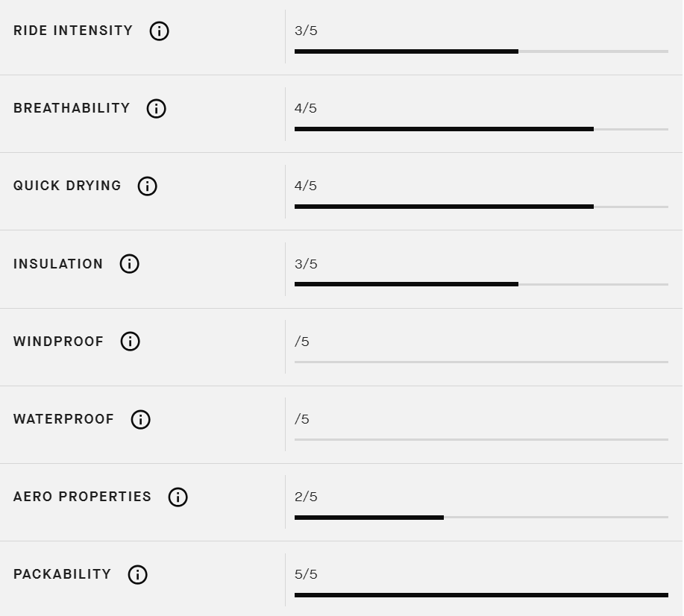Click the RIDE INTENSITY label
Screen dimensions: 684x616
[x=73, y=31]
